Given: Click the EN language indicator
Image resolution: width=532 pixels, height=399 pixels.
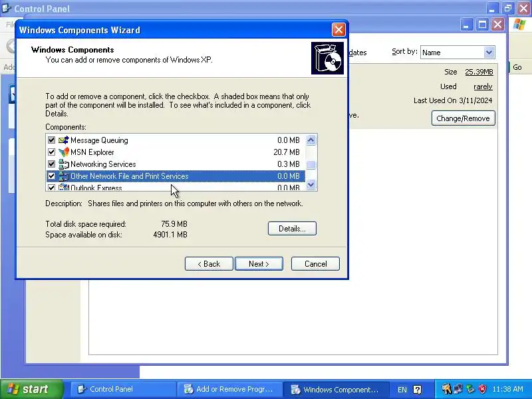Looking at the screenshot, I should (x=402, y=390).
